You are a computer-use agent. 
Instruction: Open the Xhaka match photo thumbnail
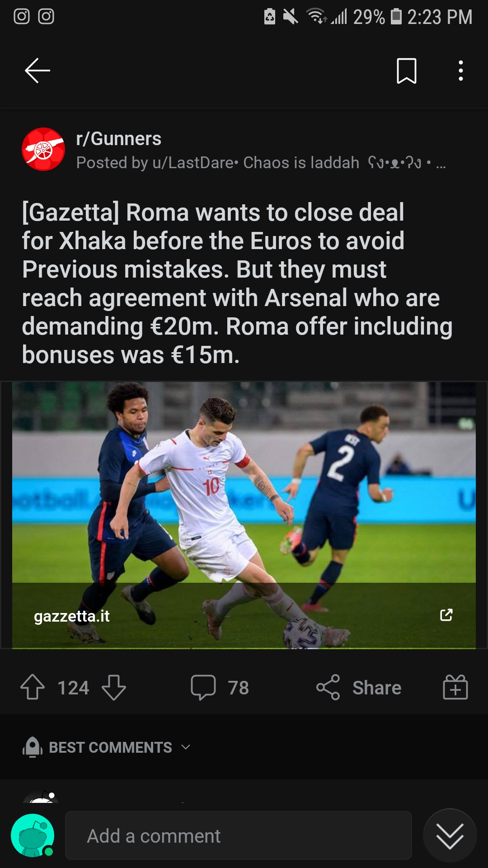[x=244, y=515]
